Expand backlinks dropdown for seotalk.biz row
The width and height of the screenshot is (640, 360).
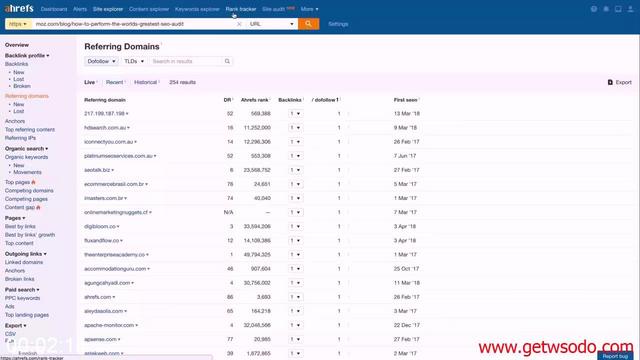296,170
